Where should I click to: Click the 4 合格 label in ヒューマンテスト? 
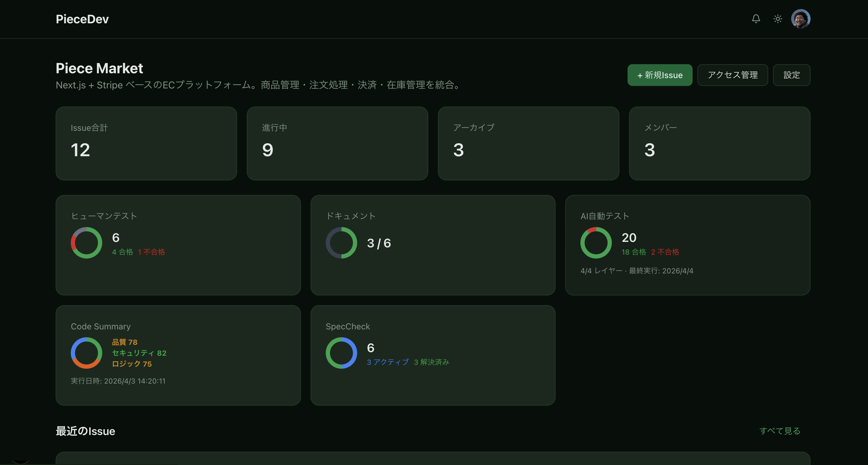[x=123, y=252]
